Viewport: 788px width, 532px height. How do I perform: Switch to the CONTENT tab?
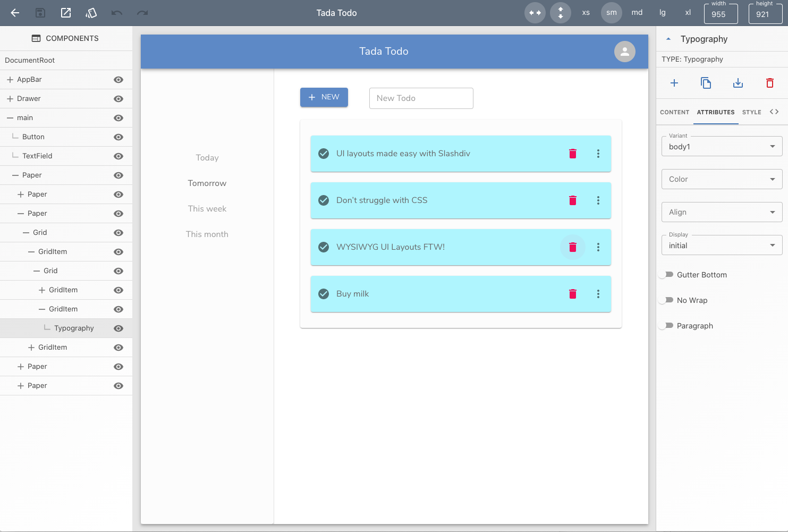(x=674, y=112)
